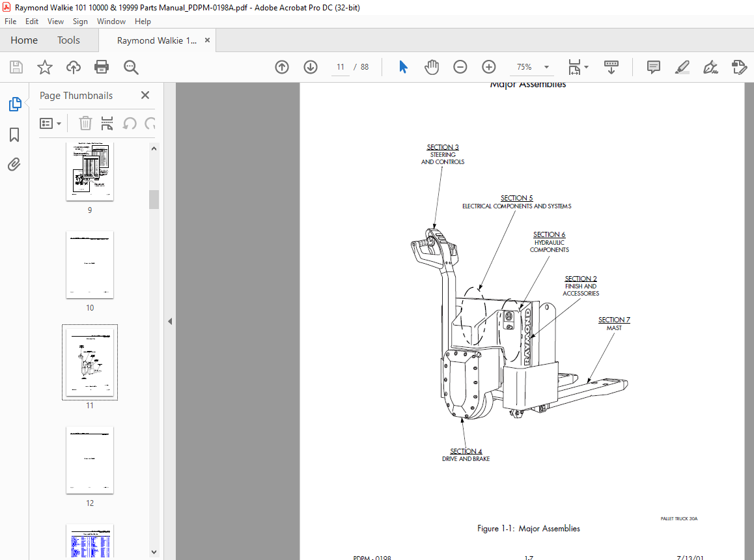Viewport: 754px width, 560px height.
Task: Activate the Hand pan tool
Action: pyautogui.click(x=431, y=67)
